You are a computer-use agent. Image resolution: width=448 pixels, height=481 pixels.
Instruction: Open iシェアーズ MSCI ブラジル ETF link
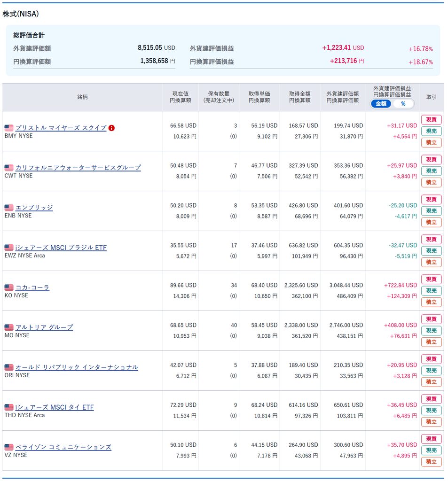(61, 247)
